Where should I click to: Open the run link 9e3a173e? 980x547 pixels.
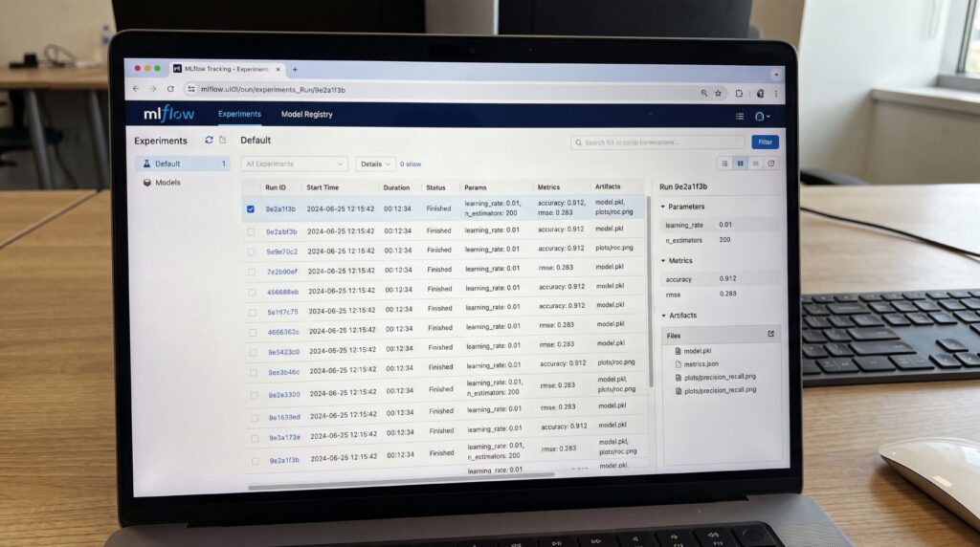[285, 438]
